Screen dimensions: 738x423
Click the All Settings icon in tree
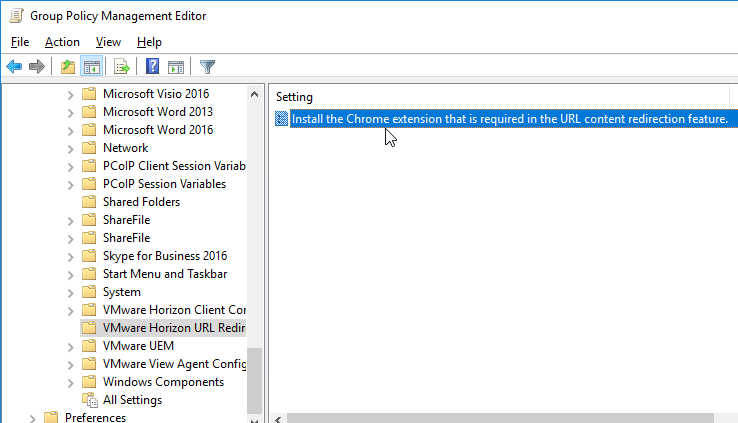coord(89,400)
